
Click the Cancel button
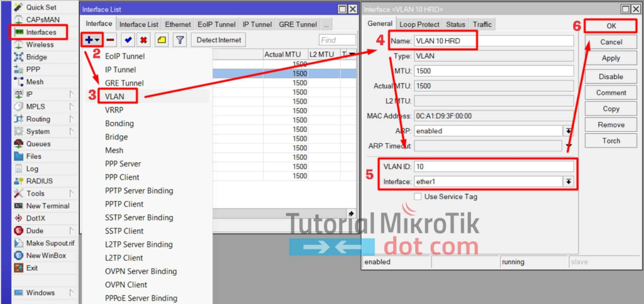(x=611, y=42)
